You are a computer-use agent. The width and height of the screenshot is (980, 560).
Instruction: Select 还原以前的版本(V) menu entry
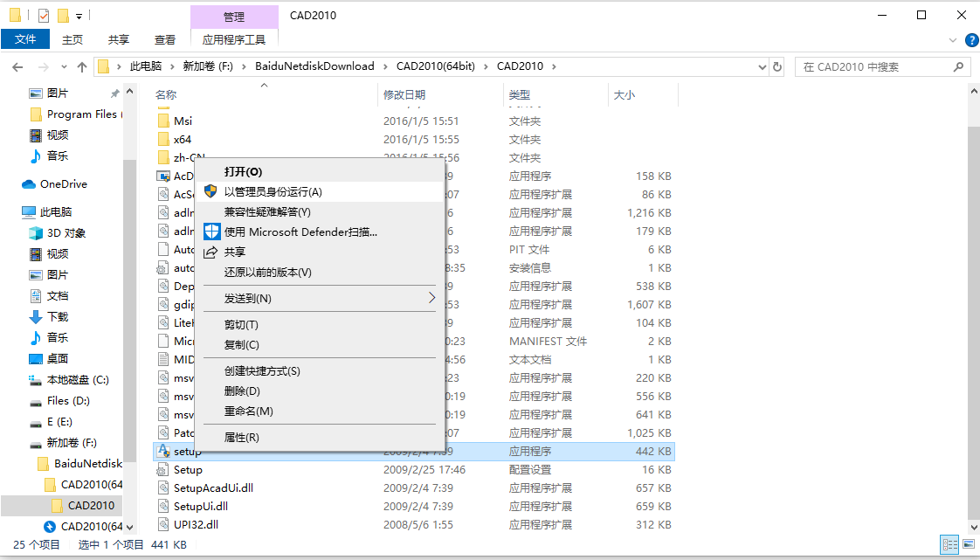point(320,272)
